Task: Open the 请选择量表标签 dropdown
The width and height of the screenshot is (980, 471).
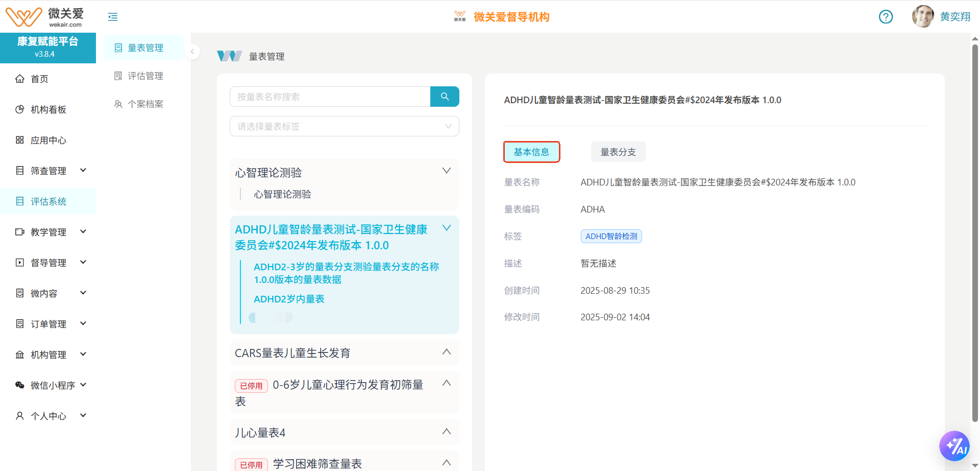Action: point(344,126)
